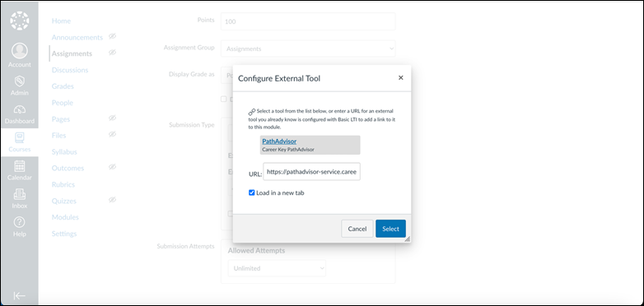The width and height of the screenshot is (644, 306).
Task: Click the Canvas logo icon
Action: point(20,21)
